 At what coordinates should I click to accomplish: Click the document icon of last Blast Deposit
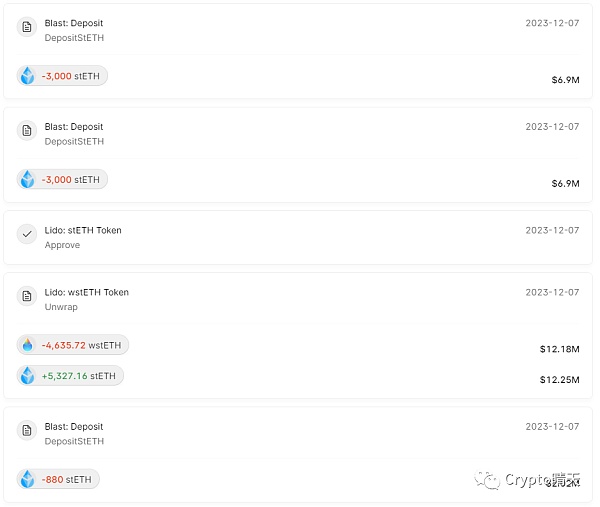[27, 430]
